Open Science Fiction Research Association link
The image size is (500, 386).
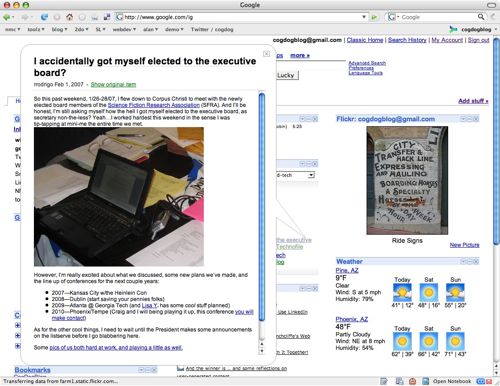click(x=154, y=105)
